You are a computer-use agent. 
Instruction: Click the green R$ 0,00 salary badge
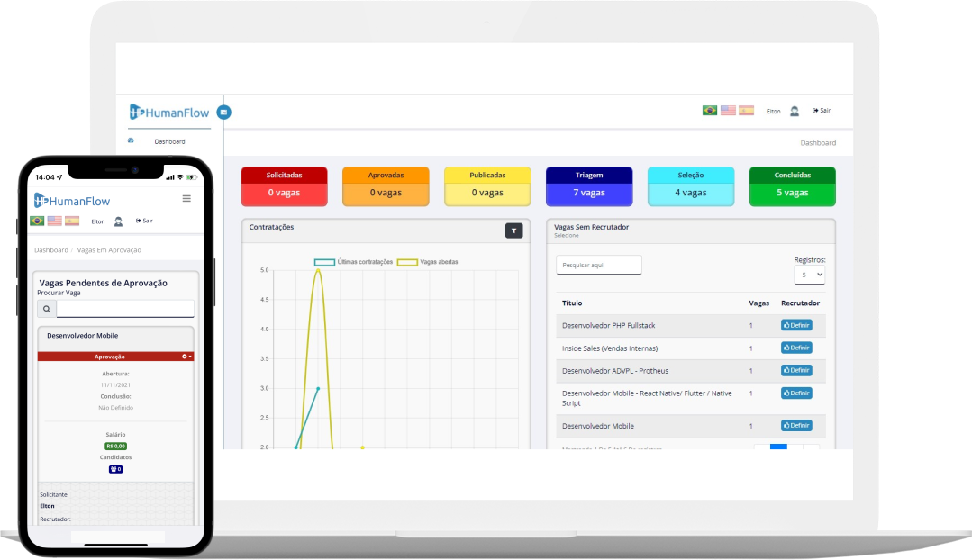(x=116, y=446)
